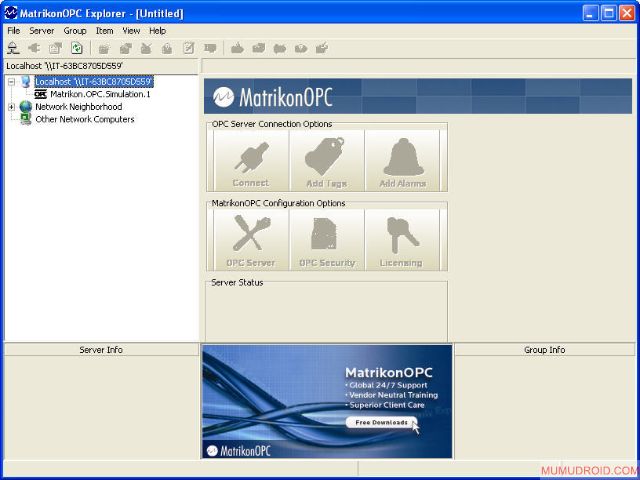Open the File menu
Image resolution: width=640 pixels, height=480 pixels.
(13, 31)
